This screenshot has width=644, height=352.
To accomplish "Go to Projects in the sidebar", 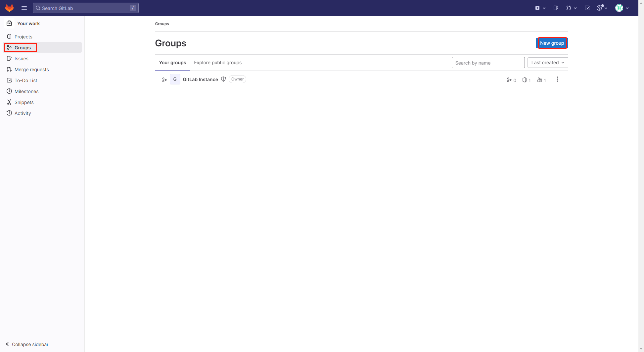I will point(42,37).
